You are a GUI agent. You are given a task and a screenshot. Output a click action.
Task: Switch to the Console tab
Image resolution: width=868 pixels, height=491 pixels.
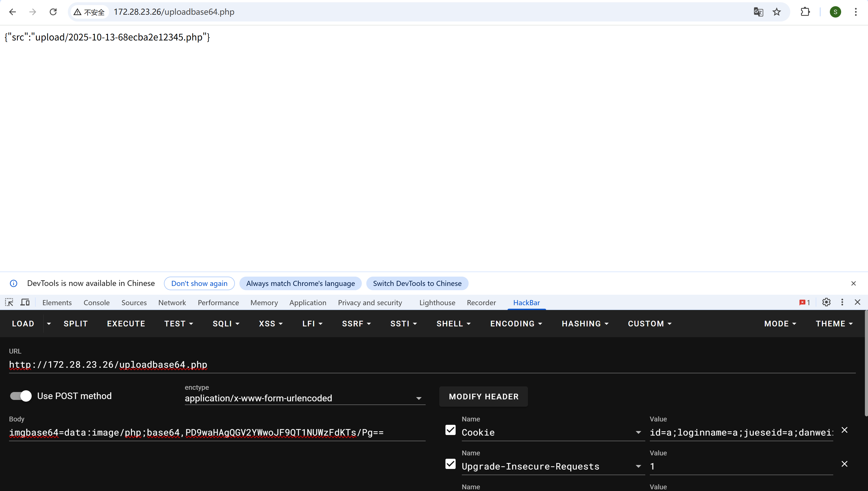click(x=96, y=303)
